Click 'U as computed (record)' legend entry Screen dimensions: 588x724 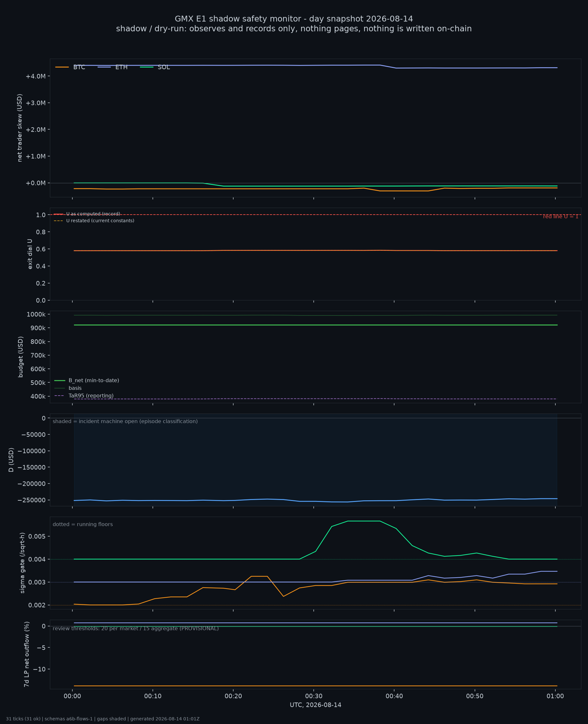pyautogui.click(x=87, y=214)
